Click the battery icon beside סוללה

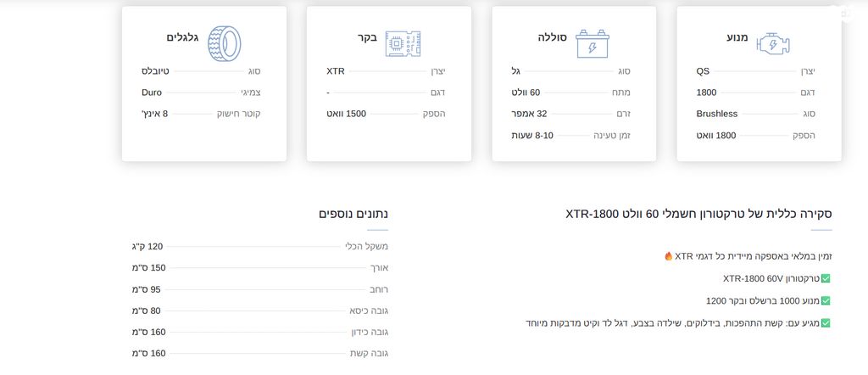point(593,44)
